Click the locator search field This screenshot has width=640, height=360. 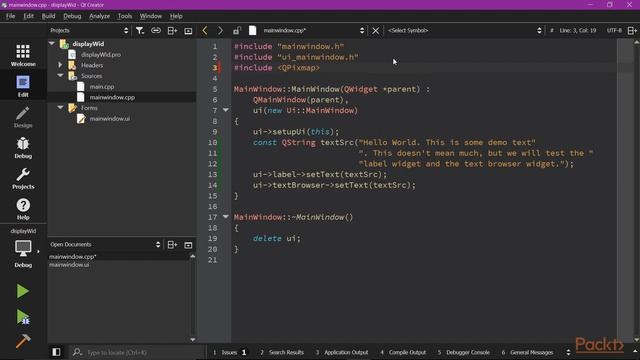click(x=137, y=352)
